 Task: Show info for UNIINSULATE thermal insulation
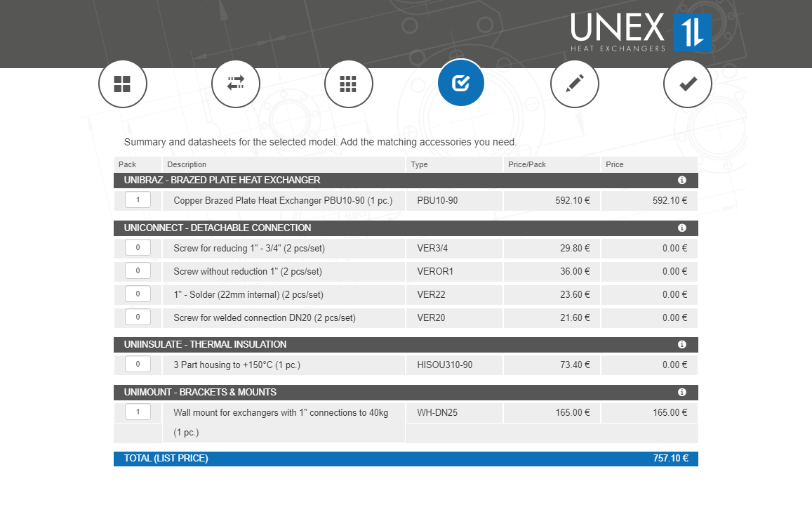coord(682,344)
